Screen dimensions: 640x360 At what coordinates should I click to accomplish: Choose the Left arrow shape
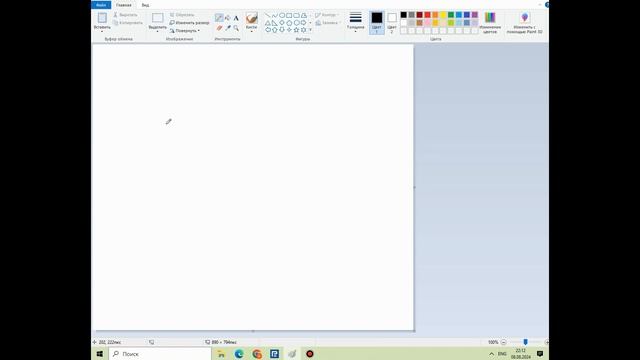(x=268, y=30)
